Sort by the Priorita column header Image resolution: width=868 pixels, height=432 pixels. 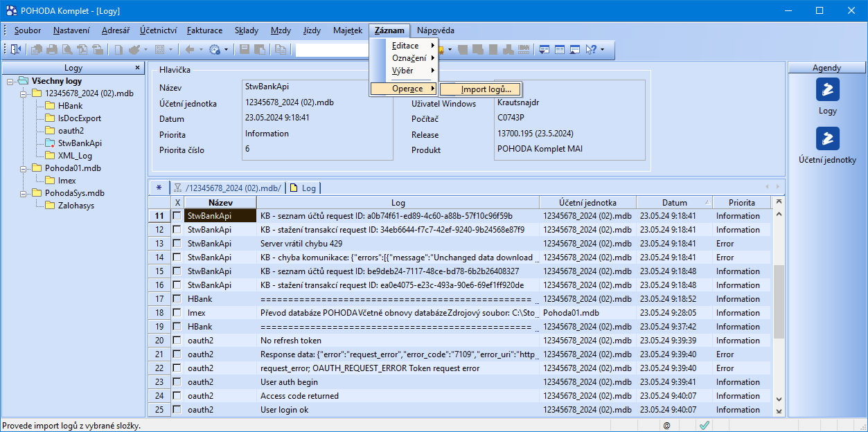coord(741,202)
